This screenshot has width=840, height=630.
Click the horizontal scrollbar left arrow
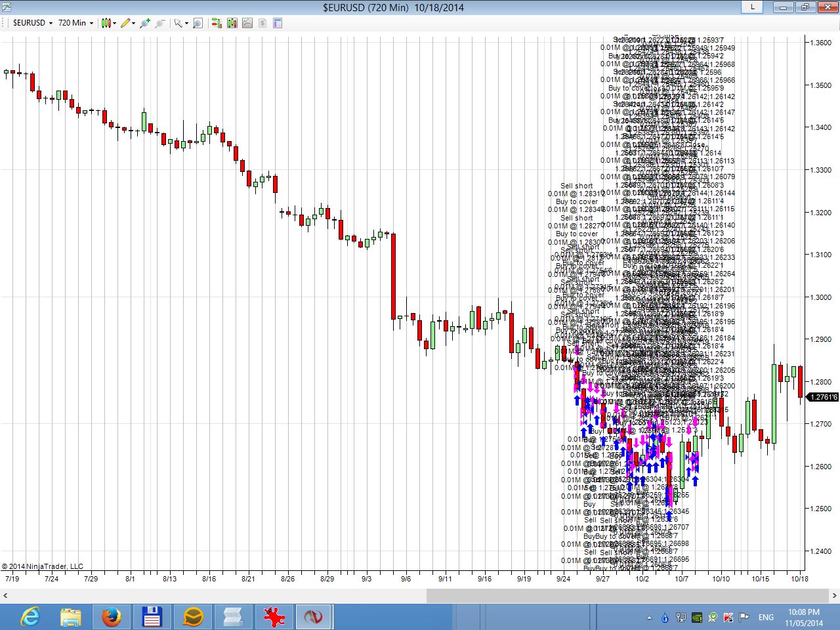point(6,596)
